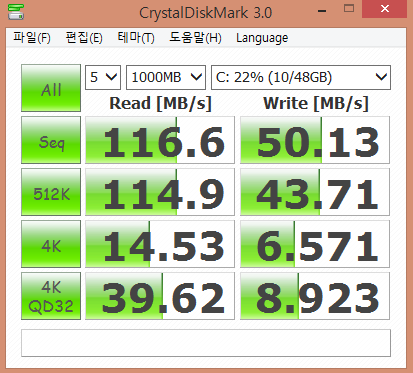The image size is (413, 373).
Task: Maximize the CrystalDiskMark window
Action: click(x=349, y=9)
